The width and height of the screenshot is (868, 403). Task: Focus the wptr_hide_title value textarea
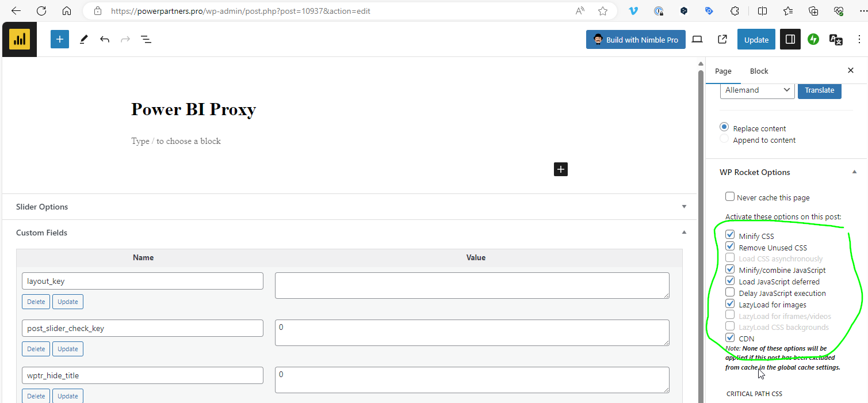click(472, 380)
